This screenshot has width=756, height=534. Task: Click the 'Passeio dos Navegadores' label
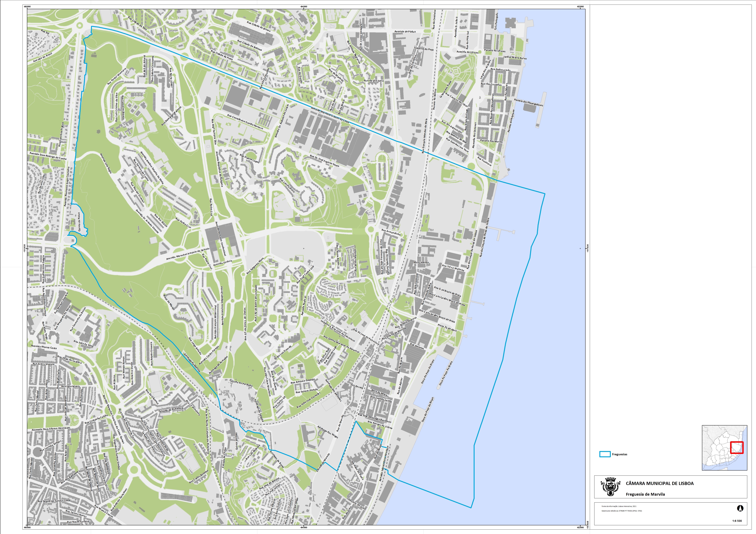click(x=528, y=102)
